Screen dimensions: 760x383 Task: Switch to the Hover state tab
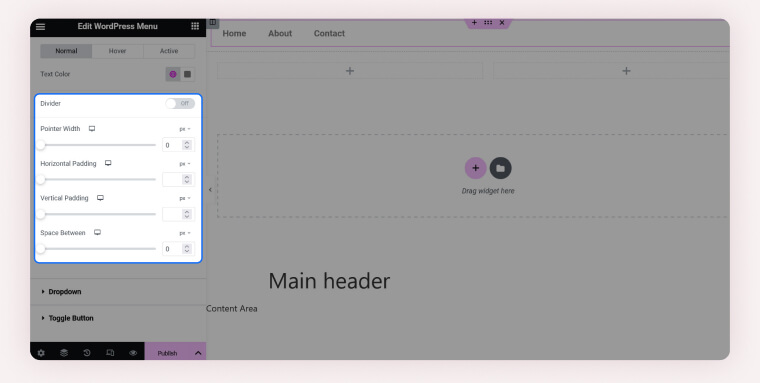point(117,51)
